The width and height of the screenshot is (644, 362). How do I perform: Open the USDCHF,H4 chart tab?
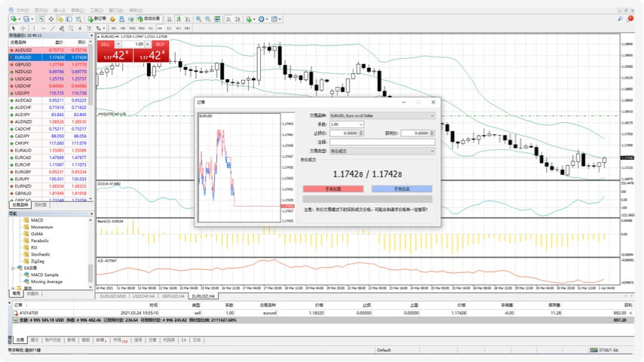[x=143, y=296]
